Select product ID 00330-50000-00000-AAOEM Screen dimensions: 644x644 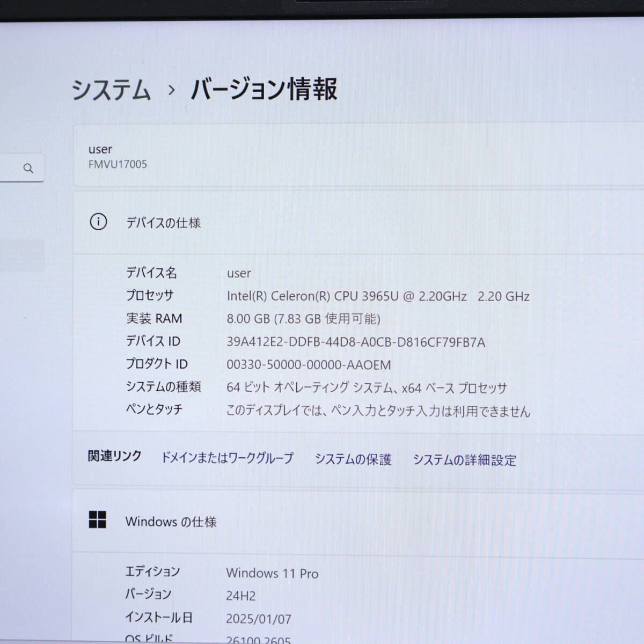309,365
